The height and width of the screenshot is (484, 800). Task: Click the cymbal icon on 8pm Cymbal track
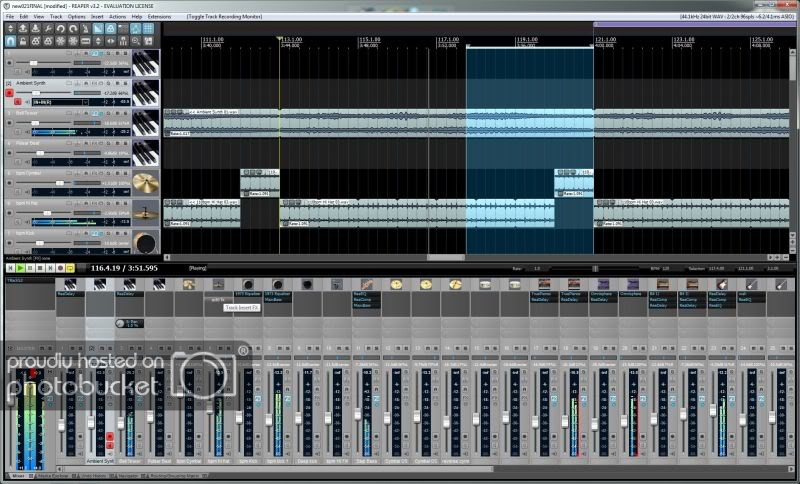(147, 182)
